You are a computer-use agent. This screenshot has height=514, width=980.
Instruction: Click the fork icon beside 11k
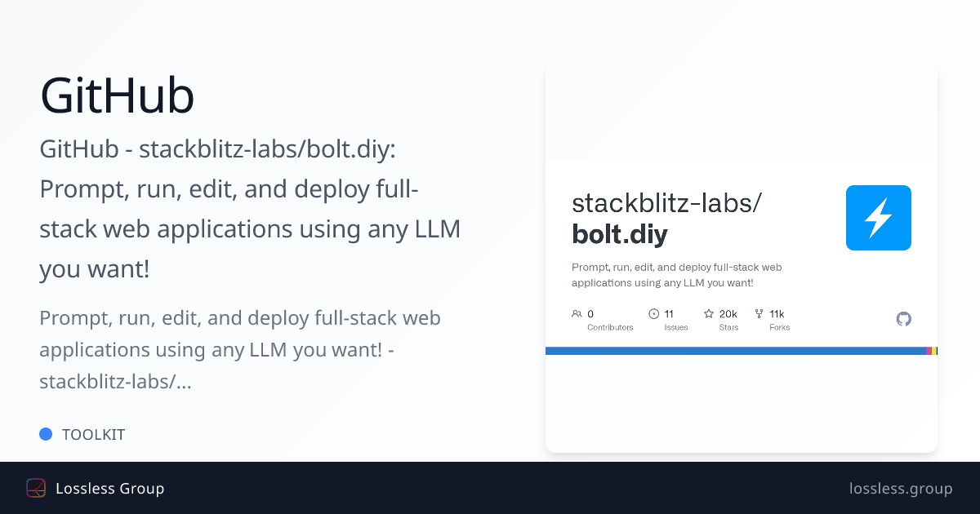(x=759, y=313)
